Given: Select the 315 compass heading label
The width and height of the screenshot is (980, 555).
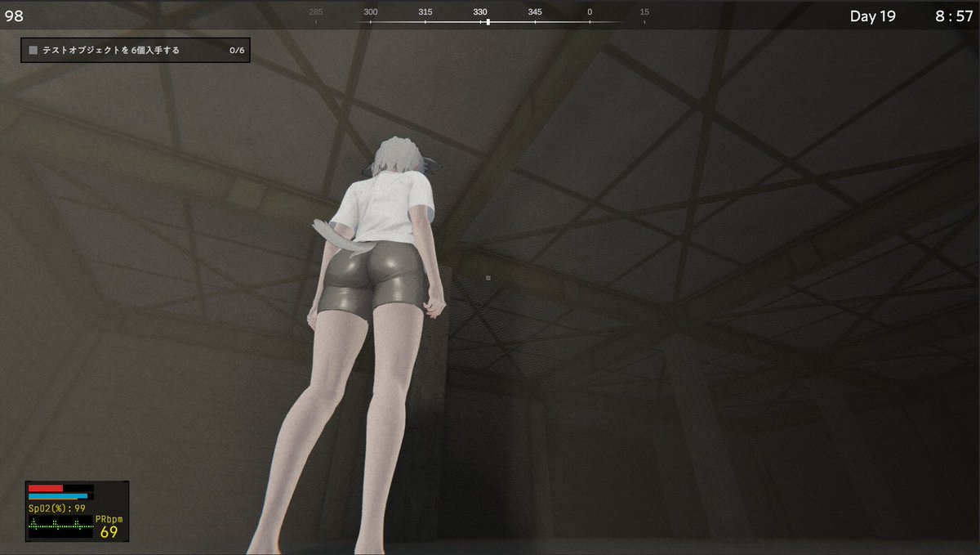Looking at the screenshot, I should [425, 11].
